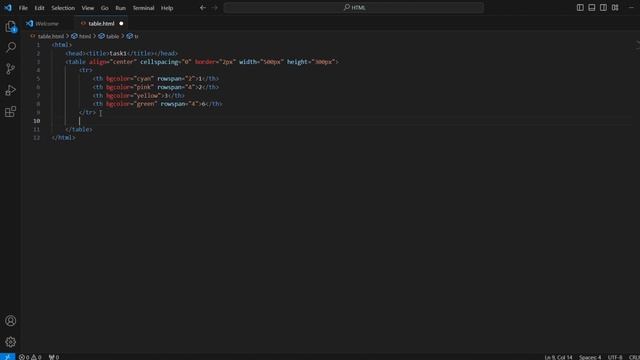This screenshot has width=640, height=360.
Task: Click line number 1 in the gutter
Action: [x=38, y=45]
